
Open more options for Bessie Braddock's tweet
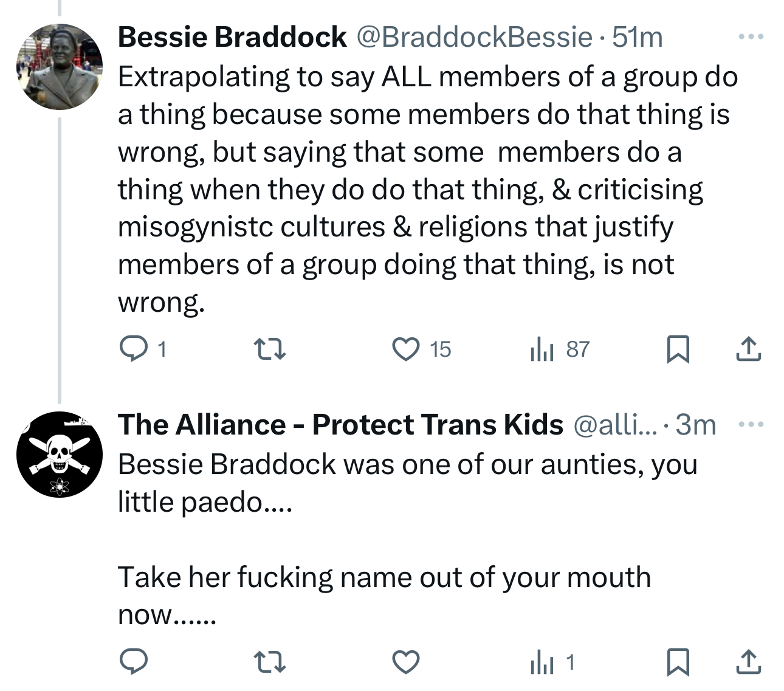[x=751, y=38]
